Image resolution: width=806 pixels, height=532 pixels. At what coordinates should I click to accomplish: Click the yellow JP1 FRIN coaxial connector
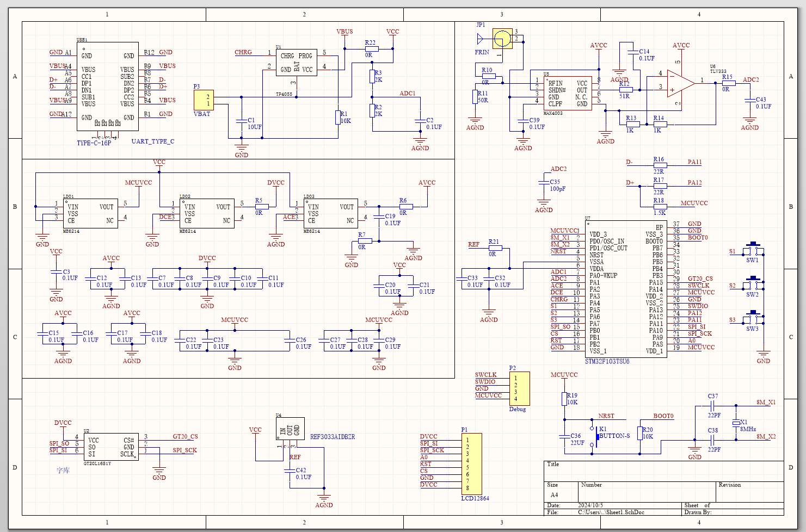[502, 39]
